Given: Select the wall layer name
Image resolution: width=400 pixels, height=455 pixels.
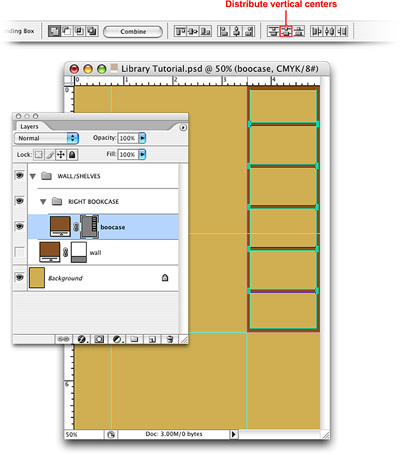Looking at the screenshot, I should (x=95, y=253).
